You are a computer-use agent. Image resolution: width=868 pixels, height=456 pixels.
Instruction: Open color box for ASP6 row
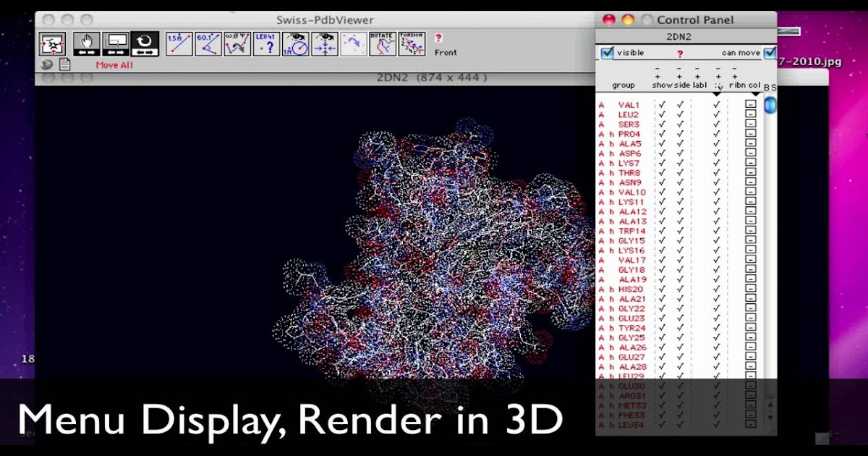[751, 153]
